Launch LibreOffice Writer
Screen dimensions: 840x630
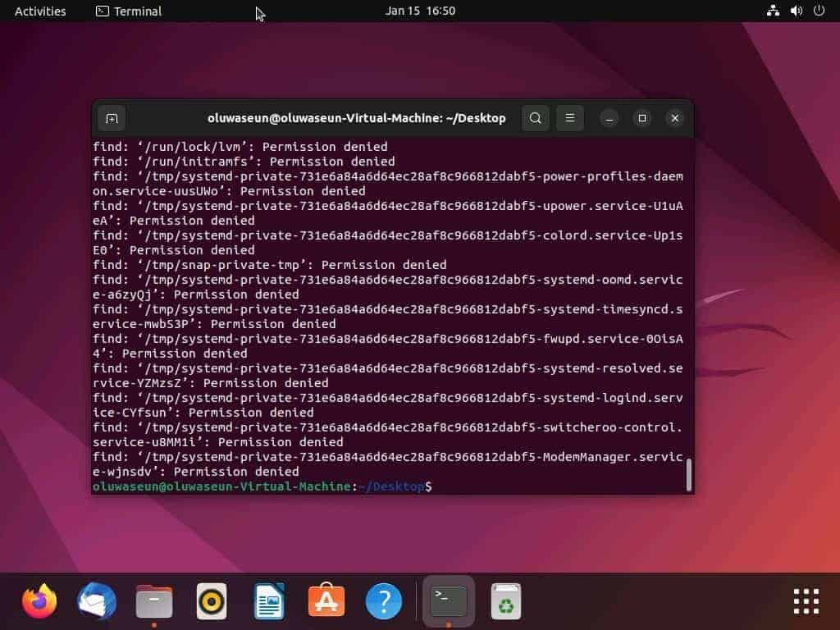pyautogui.click(x=268, y=600)
